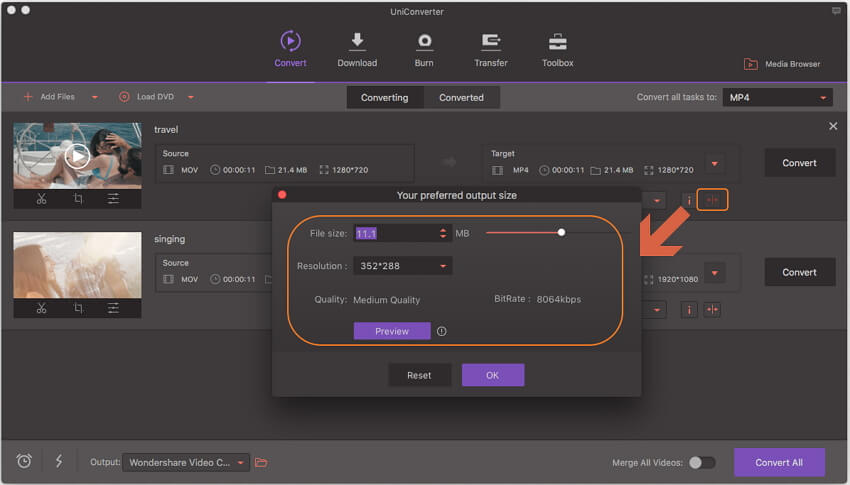
Task: Click the info icon beside Preview
Action: tap(442, 331)
